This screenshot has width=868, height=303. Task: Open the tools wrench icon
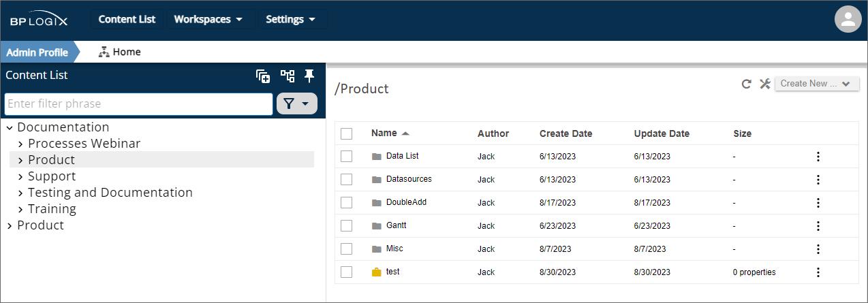pos(764,84)
